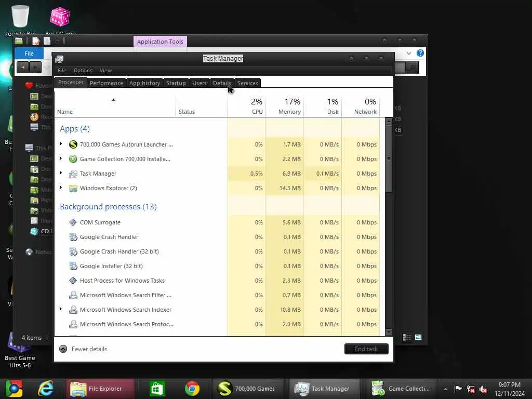Click the Task Manager taskbar button
This screenshot has height=399, width=532.
324,389
